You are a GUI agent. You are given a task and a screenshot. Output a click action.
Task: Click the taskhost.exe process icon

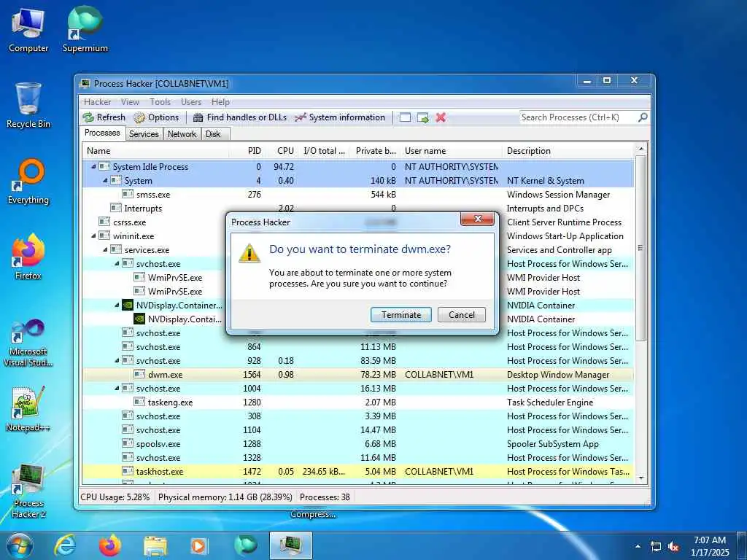[x=127, y=472]
